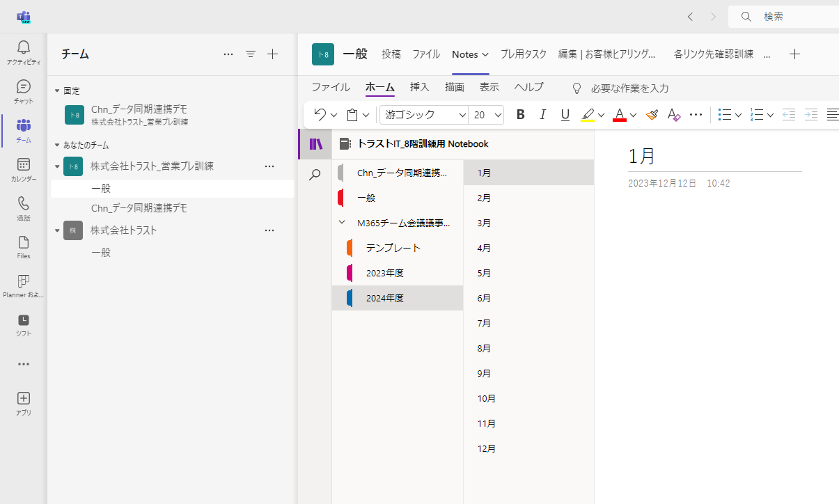Open the Calendar app in sidebar
839x504 pixels.
point(23,169)
